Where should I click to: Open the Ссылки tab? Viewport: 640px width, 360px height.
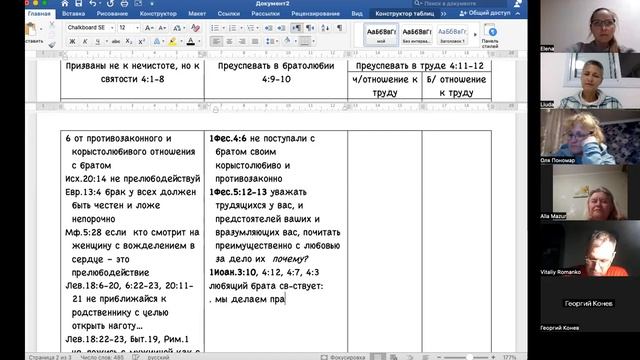229,13
